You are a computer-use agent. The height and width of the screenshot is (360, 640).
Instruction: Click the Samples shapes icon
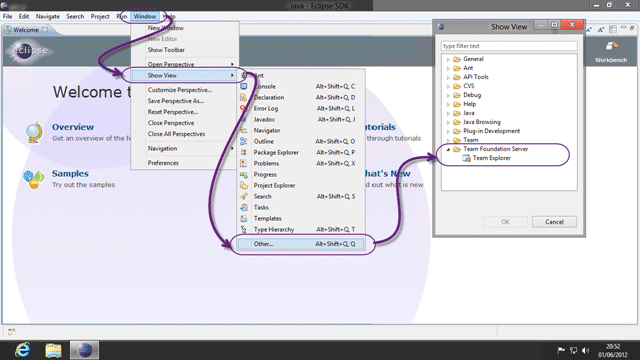coord(34,179)
